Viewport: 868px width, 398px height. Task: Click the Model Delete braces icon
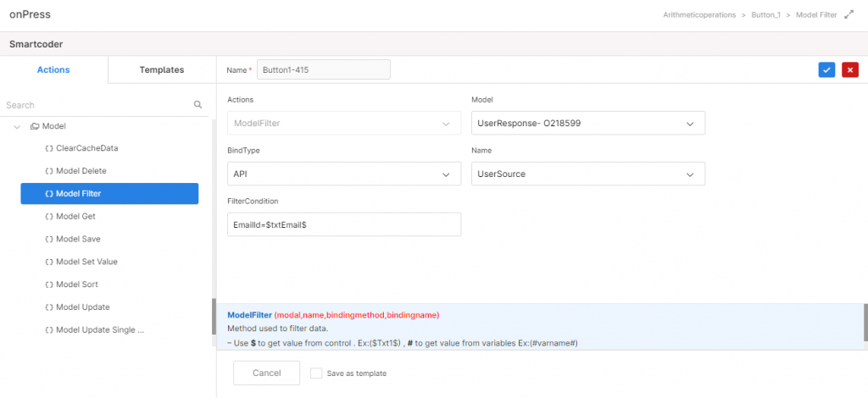[48, 171]
